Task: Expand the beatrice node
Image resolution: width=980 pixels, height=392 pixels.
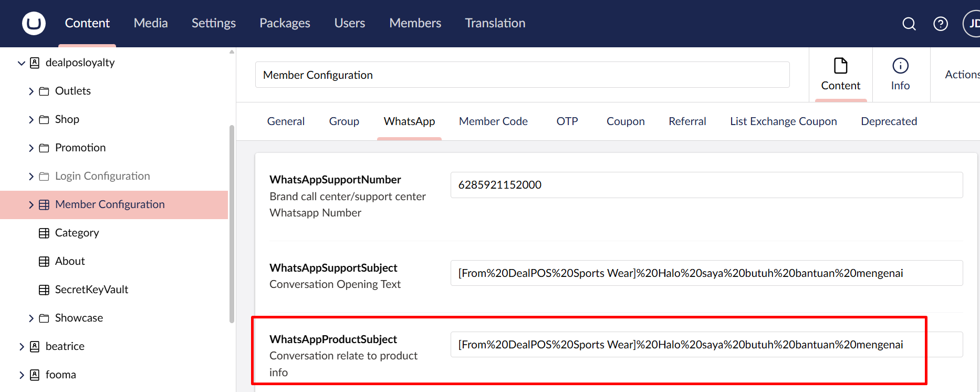Action: 22,347
